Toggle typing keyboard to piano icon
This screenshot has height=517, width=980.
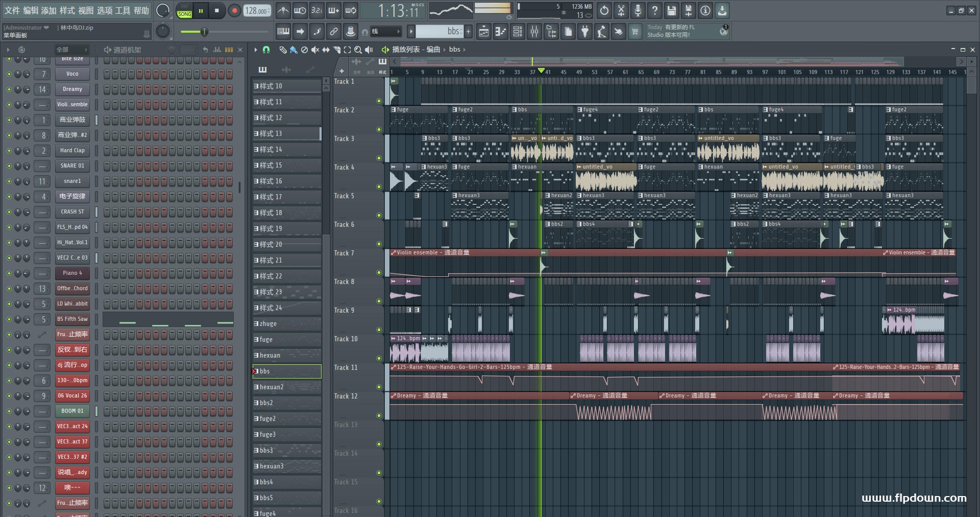(283, 32)
